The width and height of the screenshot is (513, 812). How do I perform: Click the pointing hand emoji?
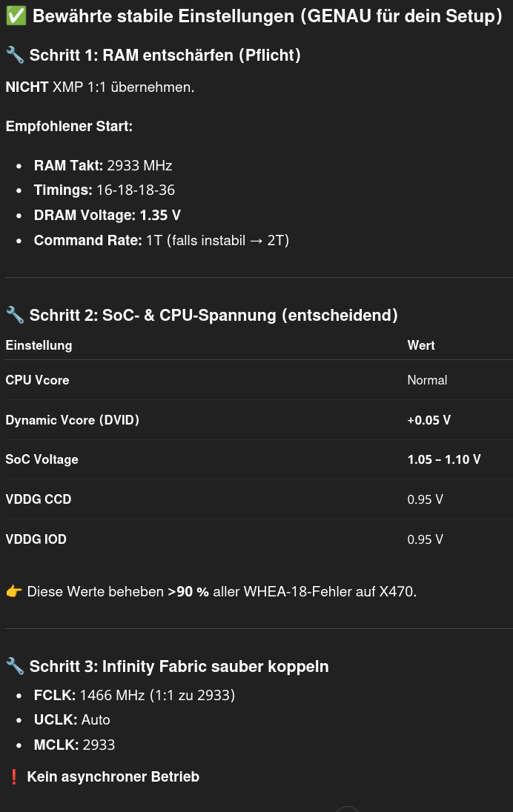click(14, 592)
